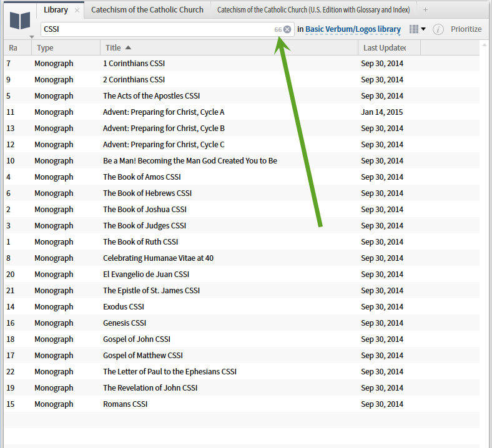Sort by Last Updated column header
The height and width of the screenshot is (448, 492).
389,47
